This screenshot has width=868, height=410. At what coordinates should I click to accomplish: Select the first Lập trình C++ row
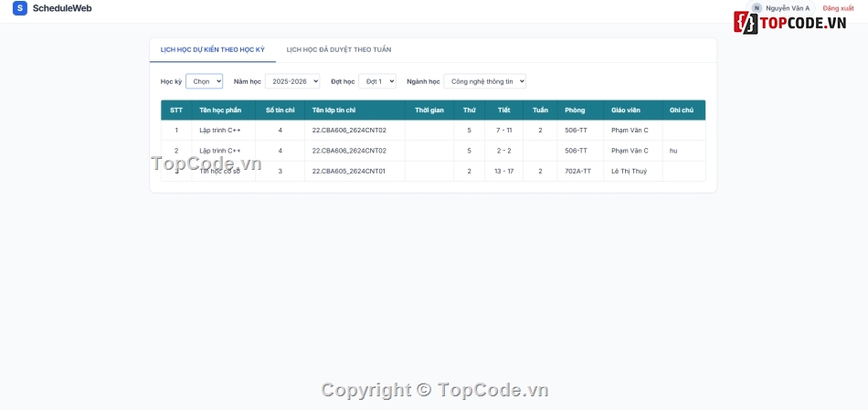tap(220, 131)
